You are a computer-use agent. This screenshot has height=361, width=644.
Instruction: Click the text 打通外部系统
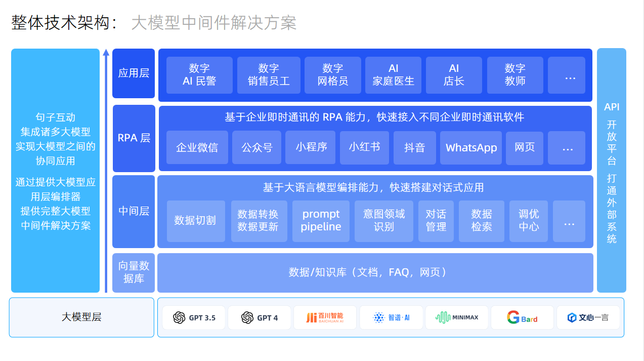pos(612,209)
